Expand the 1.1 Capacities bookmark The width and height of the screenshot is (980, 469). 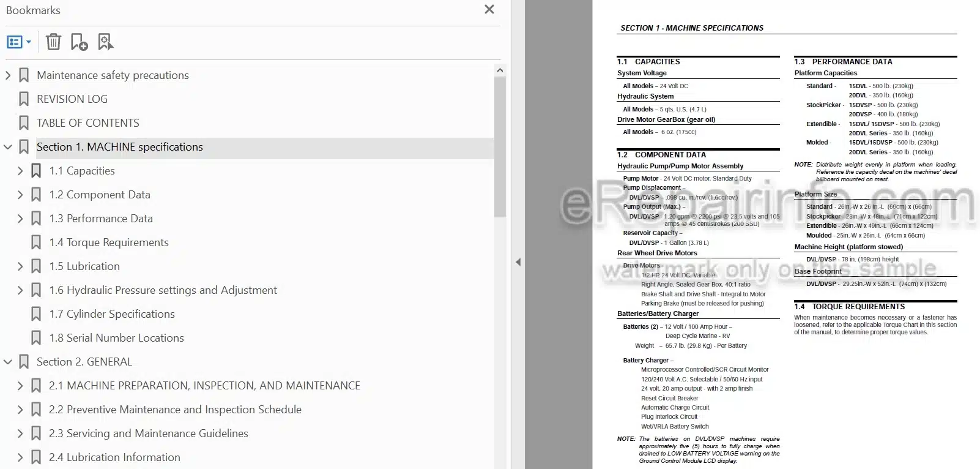(20, 171)
